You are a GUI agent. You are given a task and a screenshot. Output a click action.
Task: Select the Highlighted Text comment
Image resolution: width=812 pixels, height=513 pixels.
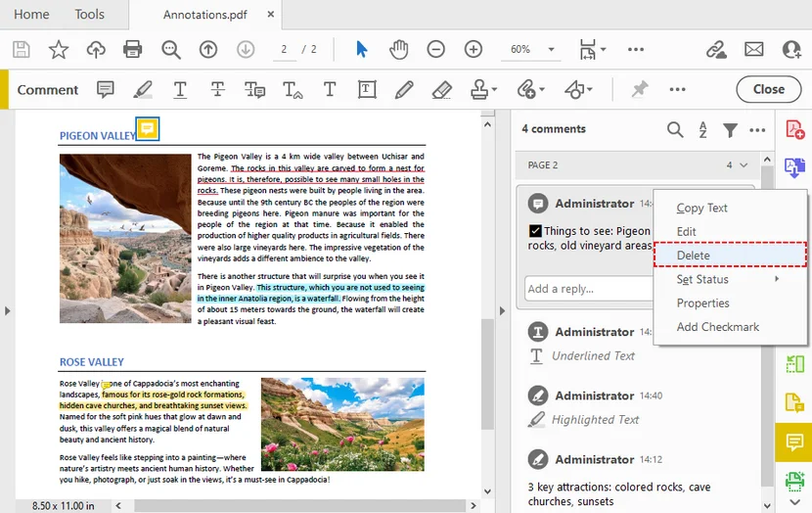(x=595, y=420)
